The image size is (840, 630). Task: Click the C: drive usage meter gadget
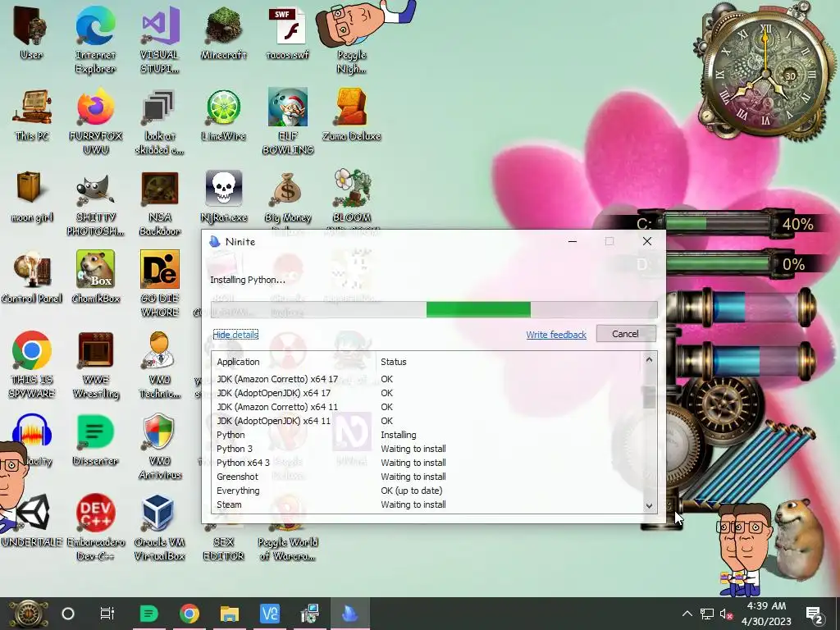point(724,224)
